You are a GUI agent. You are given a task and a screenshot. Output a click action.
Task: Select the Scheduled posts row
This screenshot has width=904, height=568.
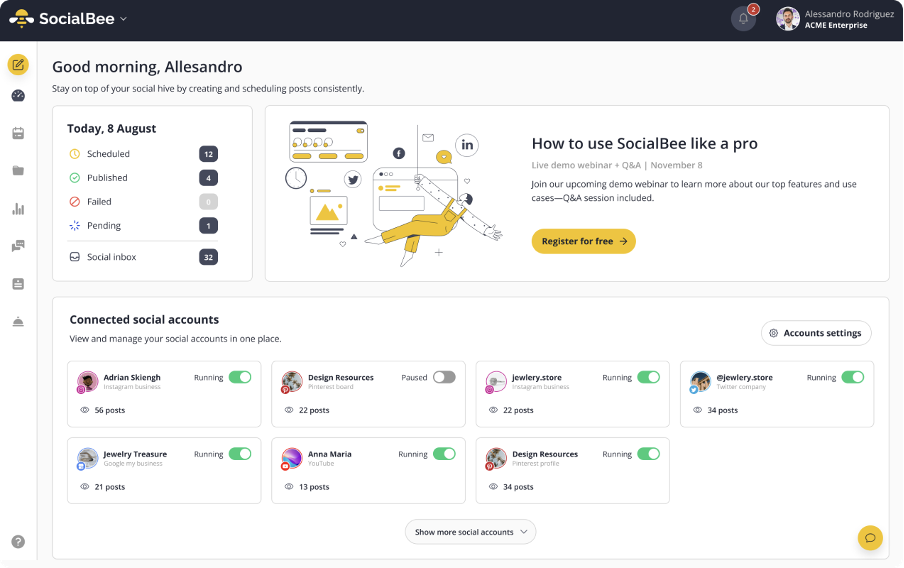coord(142,154)
